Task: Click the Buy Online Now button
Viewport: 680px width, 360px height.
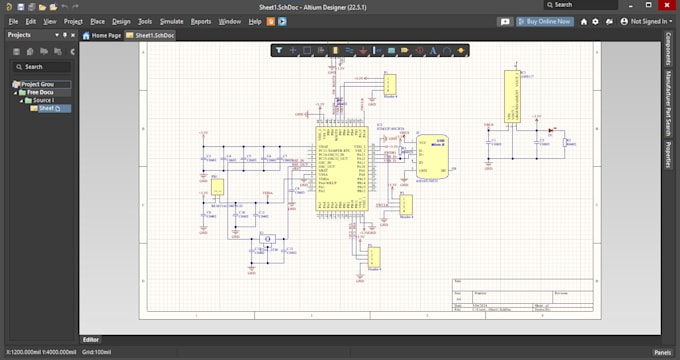Action: [545, 21]
